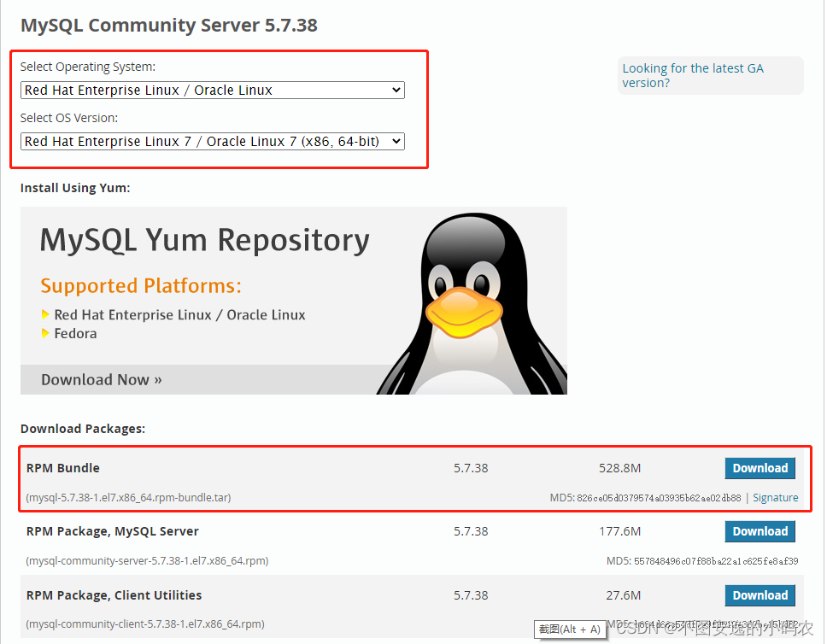This screenshot has width=827, height=644.
Task: Click the 5.7.38 version in RPM Bundle row
Action: (x=471, y=468)
